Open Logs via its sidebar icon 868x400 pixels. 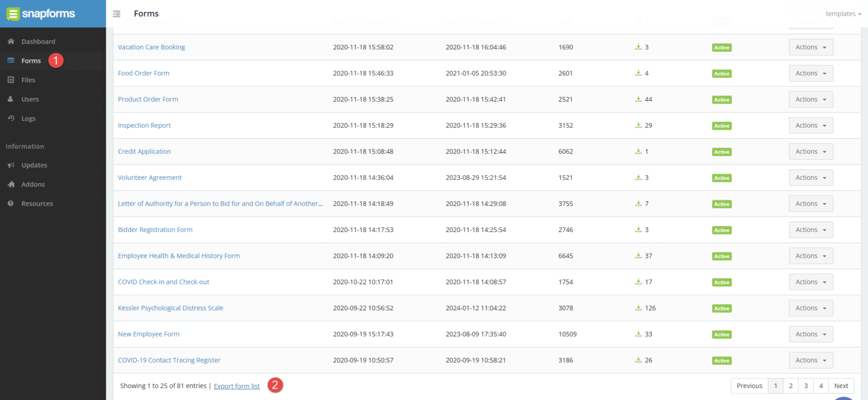pyautogui.click(x=11, y=118)
